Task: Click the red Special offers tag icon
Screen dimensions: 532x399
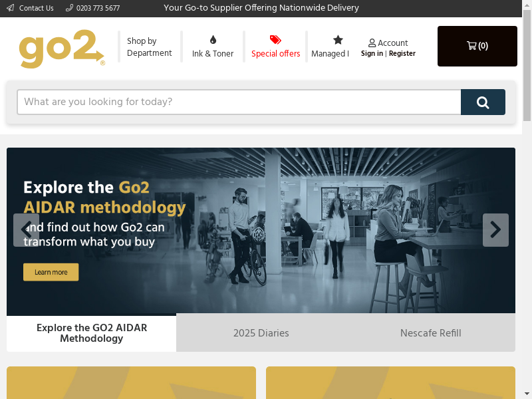Action: [275, 40]
